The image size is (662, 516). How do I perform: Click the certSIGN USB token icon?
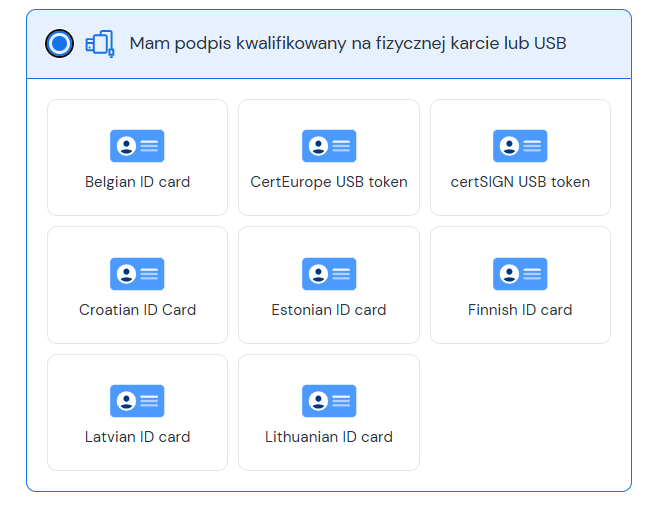pos(520,146)
